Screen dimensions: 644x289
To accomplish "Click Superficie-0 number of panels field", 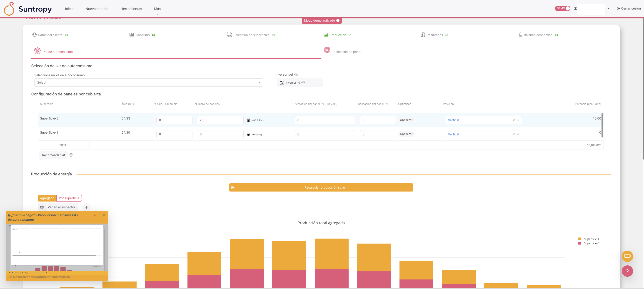I will (220, 120).
